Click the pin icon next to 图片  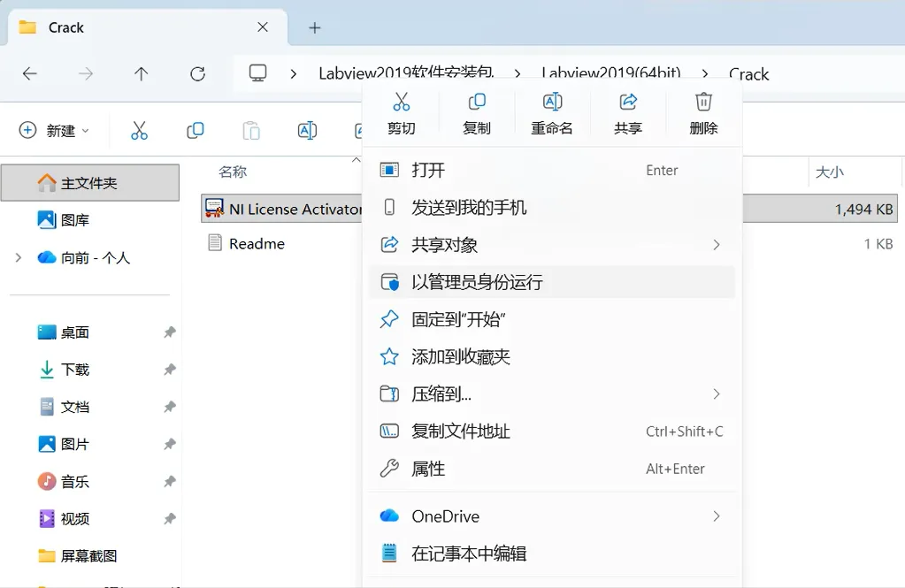pyautogui.click(x=169, y=445)
